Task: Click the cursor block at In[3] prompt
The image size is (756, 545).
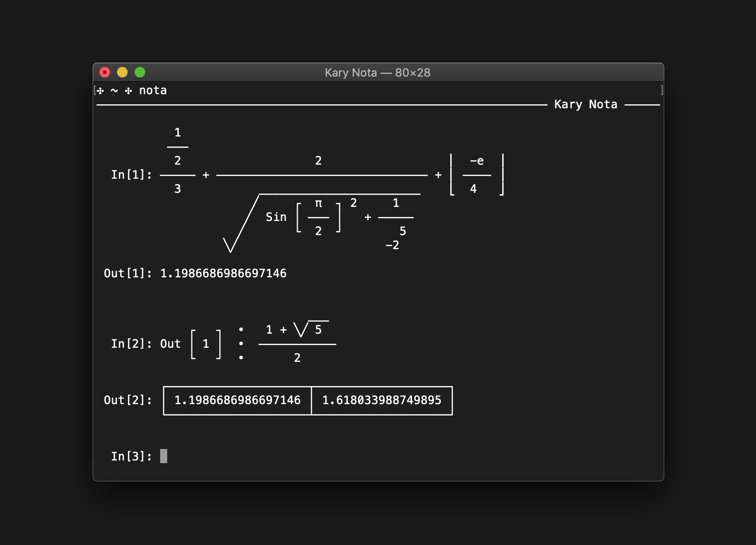Action: click(163, 456)
